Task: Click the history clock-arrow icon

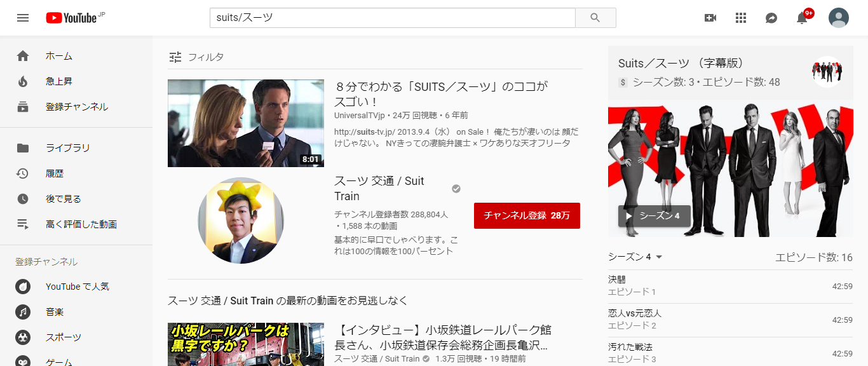Action: click(23, 173)
